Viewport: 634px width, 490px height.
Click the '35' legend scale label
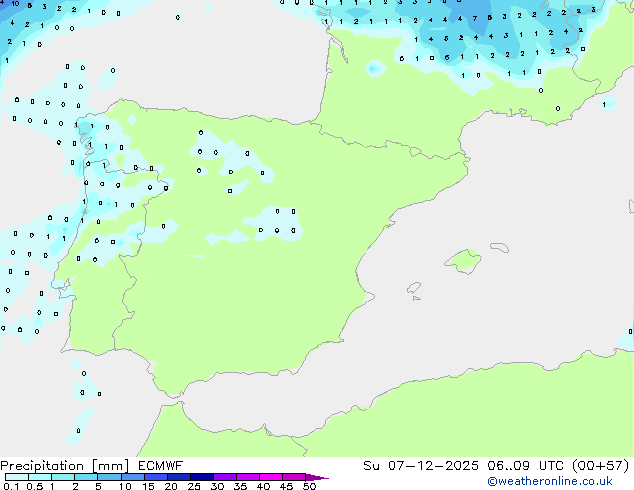(x=240, y=486)
